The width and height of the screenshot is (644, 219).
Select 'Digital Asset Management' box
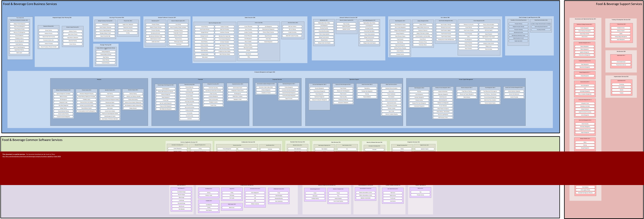(x=400, y=45)
